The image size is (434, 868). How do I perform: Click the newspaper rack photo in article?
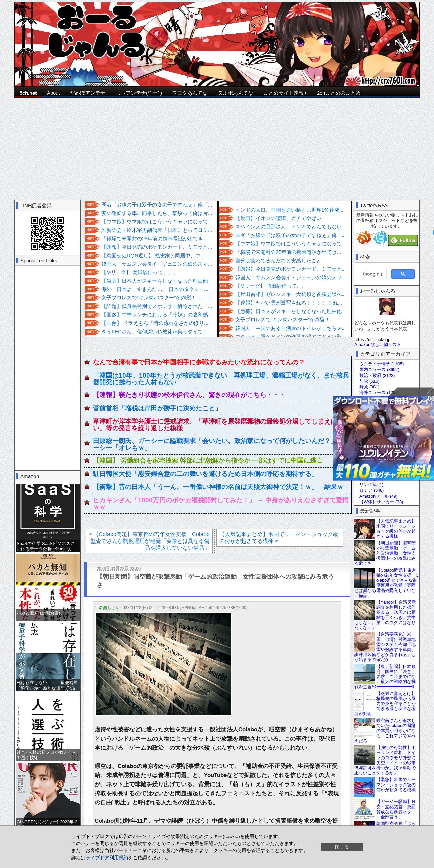pyautogui.click(x=163, y=664)
